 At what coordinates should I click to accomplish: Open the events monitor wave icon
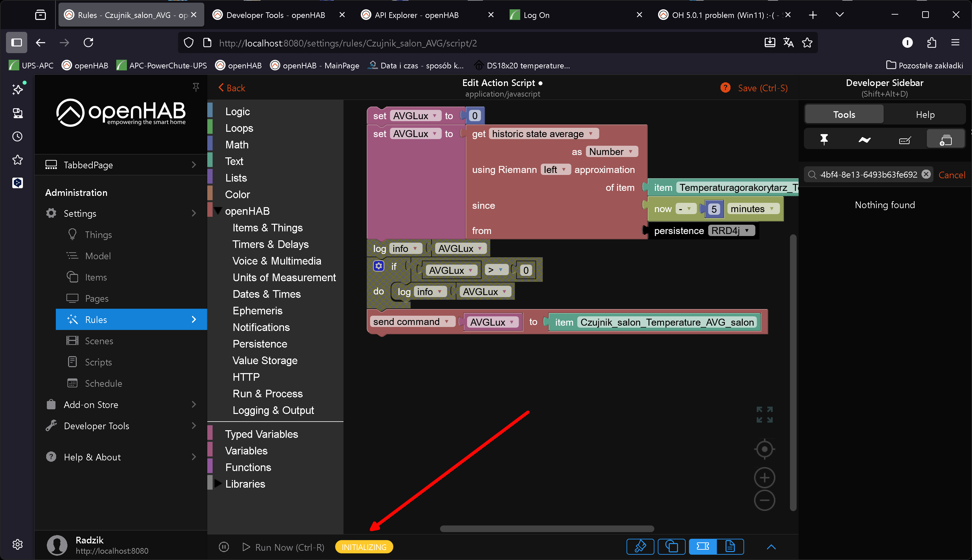coord(864,140)
